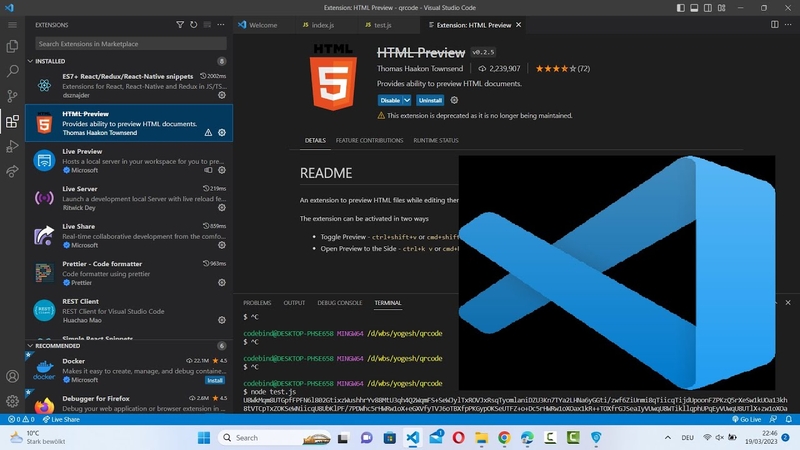
Task: Open the Explorer view in activity bar
Action: coord(12,46)
